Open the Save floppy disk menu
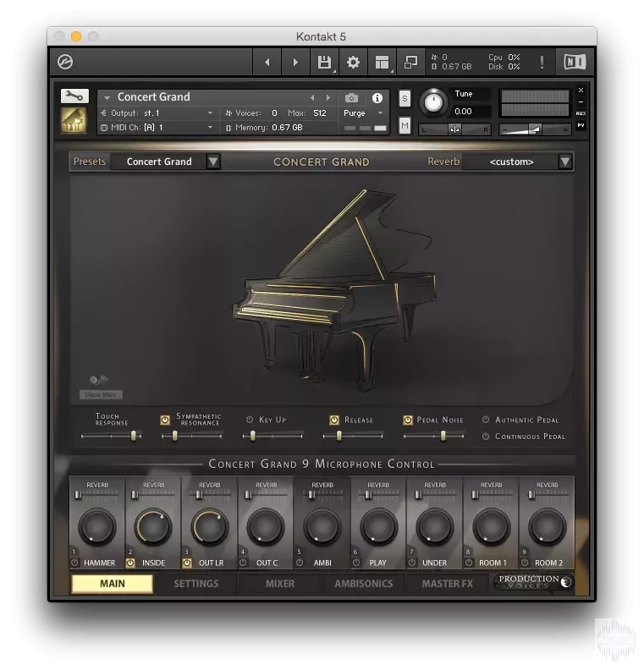This screenshot has width=644, height=670. (324, 63)
